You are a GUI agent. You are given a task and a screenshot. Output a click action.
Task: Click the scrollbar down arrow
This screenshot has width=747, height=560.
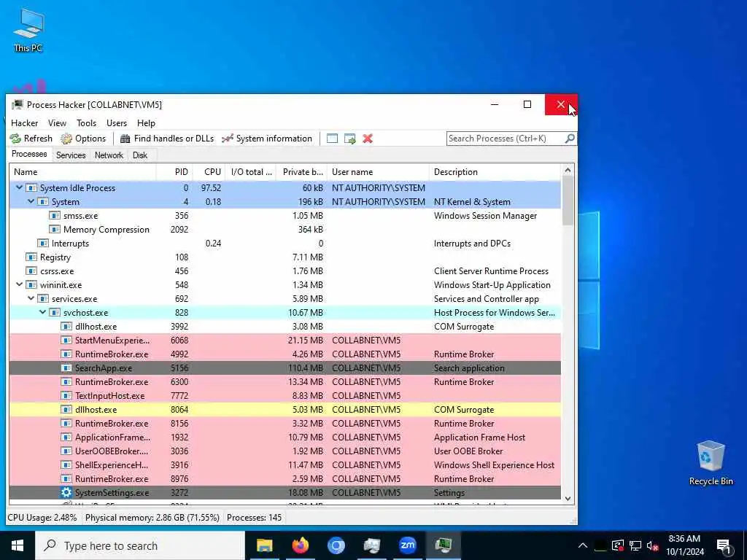click(x=568, y=499)
